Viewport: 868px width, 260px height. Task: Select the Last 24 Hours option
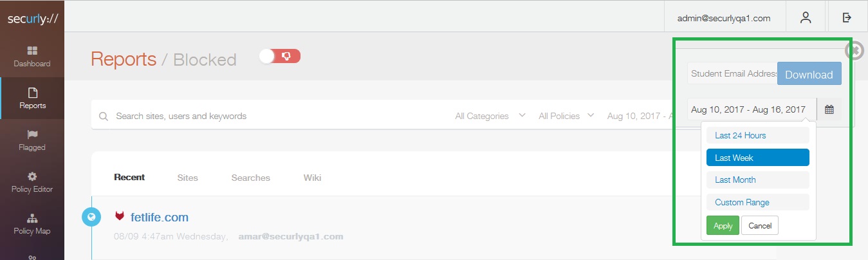click(758, 135)
